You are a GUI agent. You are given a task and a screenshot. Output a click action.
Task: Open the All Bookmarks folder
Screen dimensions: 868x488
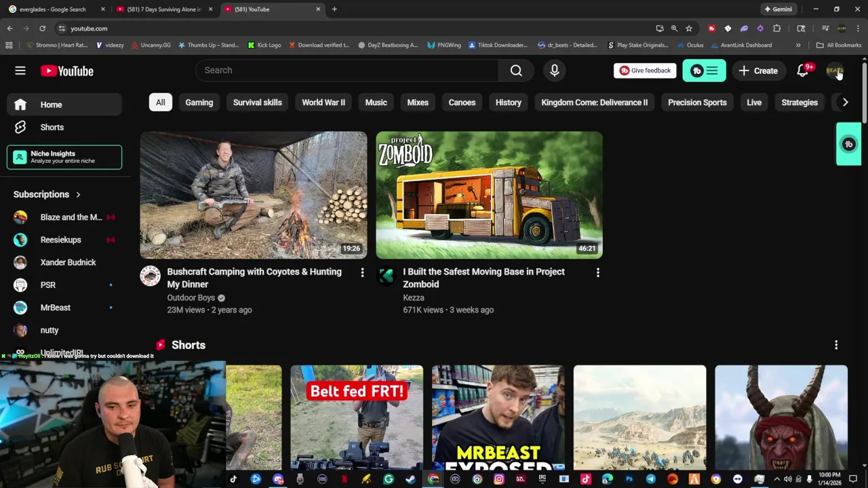(x=838, y=45)
